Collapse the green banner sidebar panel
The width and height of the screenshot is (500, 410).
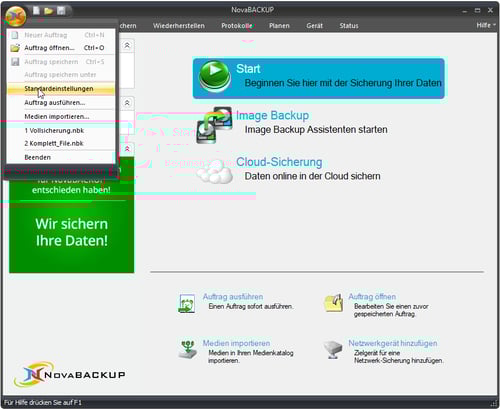click(x=127, y=149)
